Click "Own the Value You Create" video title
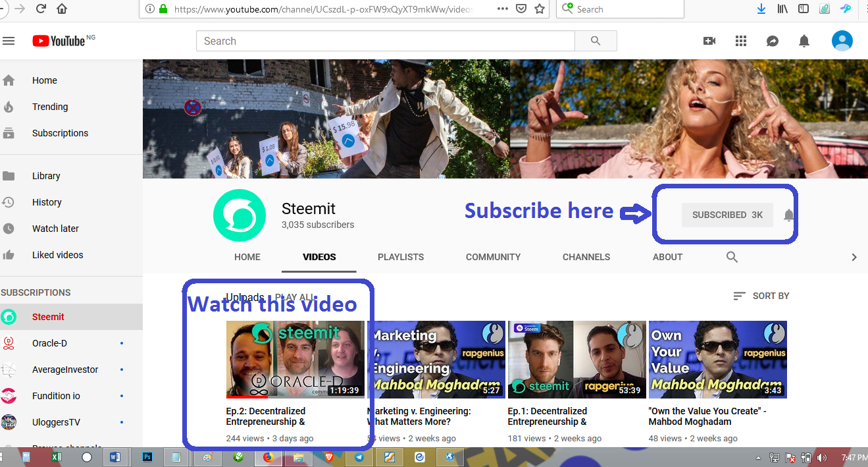 pos(707,416)
